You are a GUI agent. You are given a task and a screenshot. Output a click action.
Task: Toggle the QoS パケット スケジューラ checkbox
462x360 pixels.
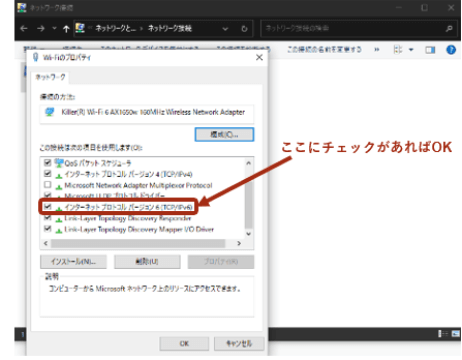[48, 163]
